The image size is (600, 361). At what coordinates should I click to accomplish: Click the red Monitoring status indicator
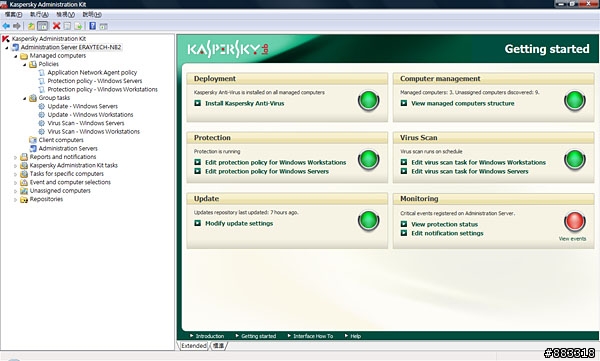[575, 221]
